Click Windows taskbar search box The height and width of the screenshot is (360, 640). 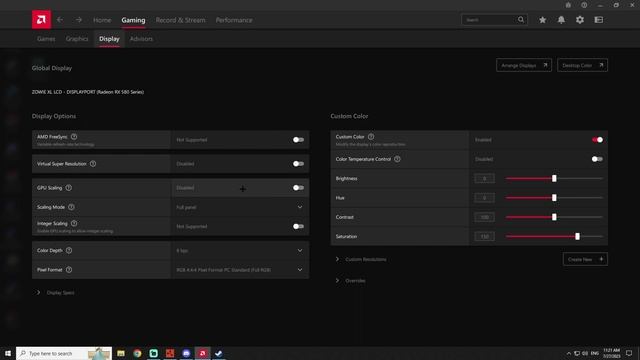pos(64,353)
